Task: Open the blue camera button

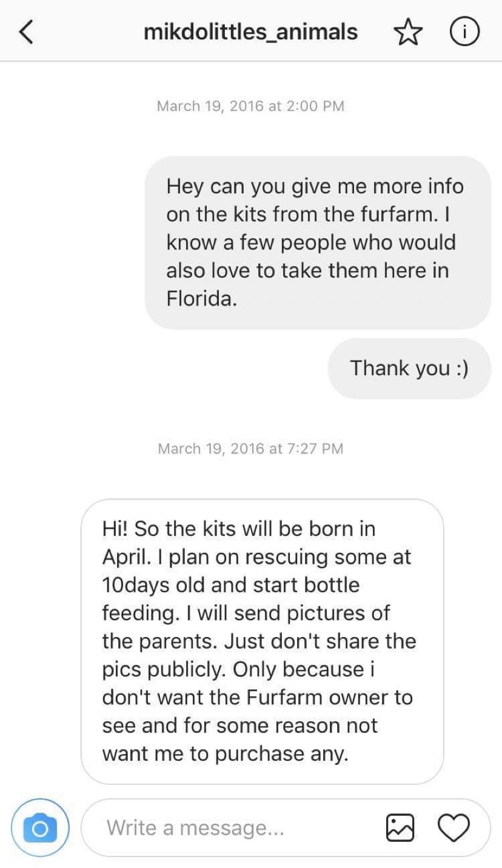Action: pyautogui.click(x=40, y=827)
